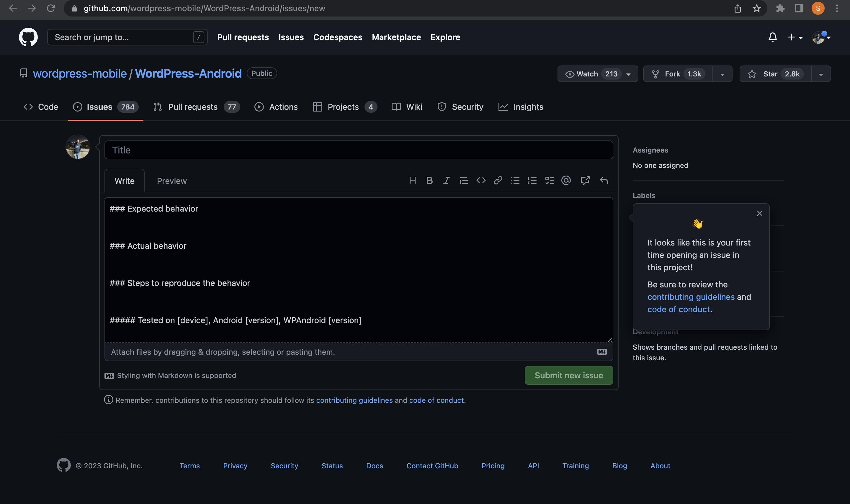
Task: Open the Code repository tab
Action: [x=41, y=107]
